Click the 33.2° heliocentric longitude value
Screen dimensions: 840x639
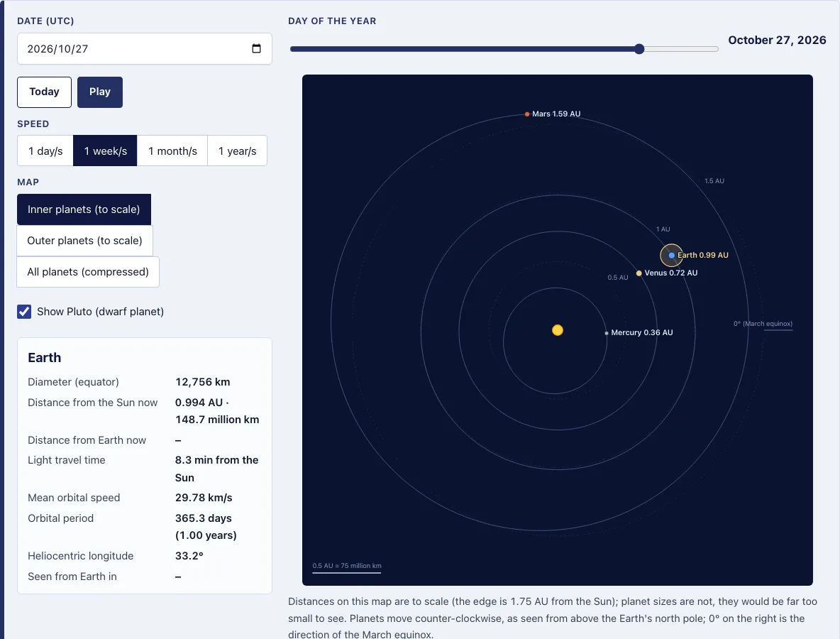pyautogui.click(x=189, y=555)
